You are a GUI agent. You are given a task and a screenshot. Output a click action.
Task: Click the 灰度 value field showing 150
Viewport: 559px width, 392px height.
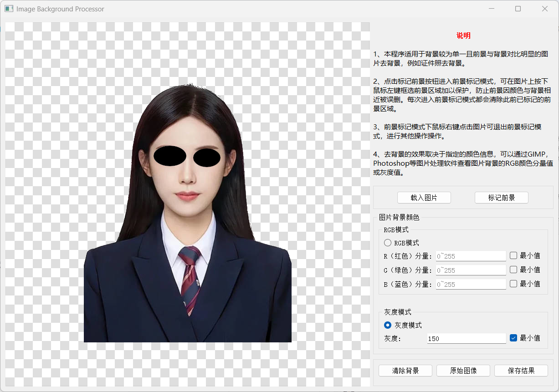466,339
